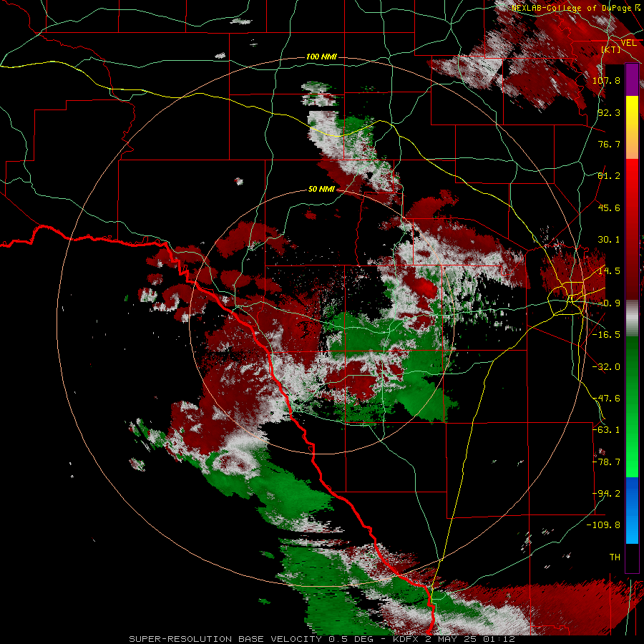Click the -94.2 legend value
The height and width of the screenshot is (644, 644).
point(606,493)
